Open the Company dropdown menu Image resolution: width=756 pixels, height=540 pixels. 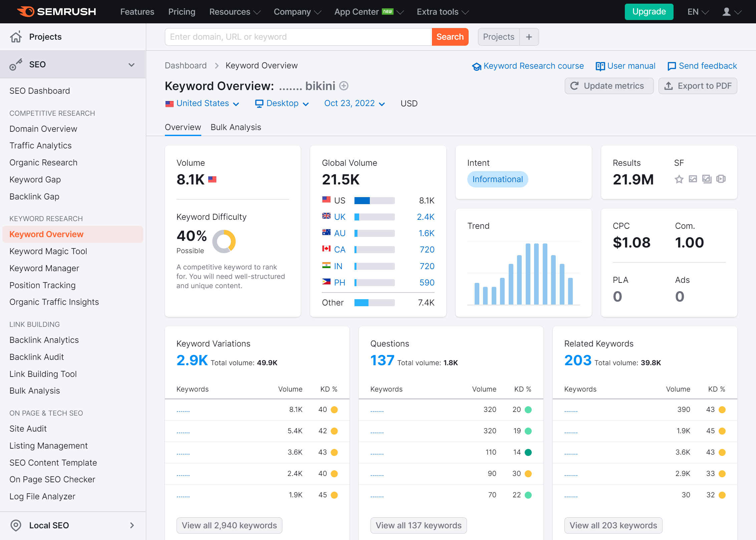pos(297,12)
